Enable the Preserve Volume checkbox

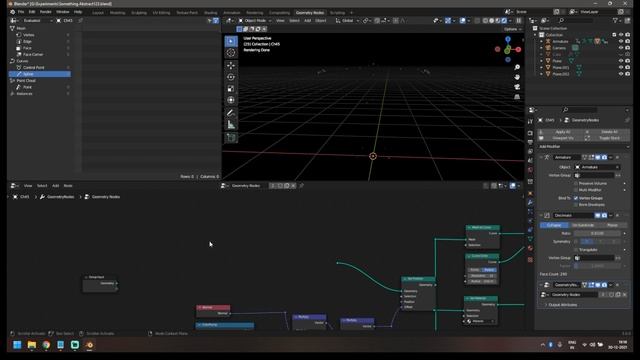(576, 183)
